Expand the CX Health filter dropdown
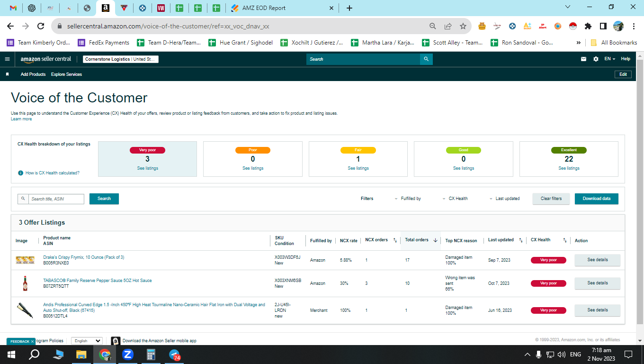 (x=455, y=199)
